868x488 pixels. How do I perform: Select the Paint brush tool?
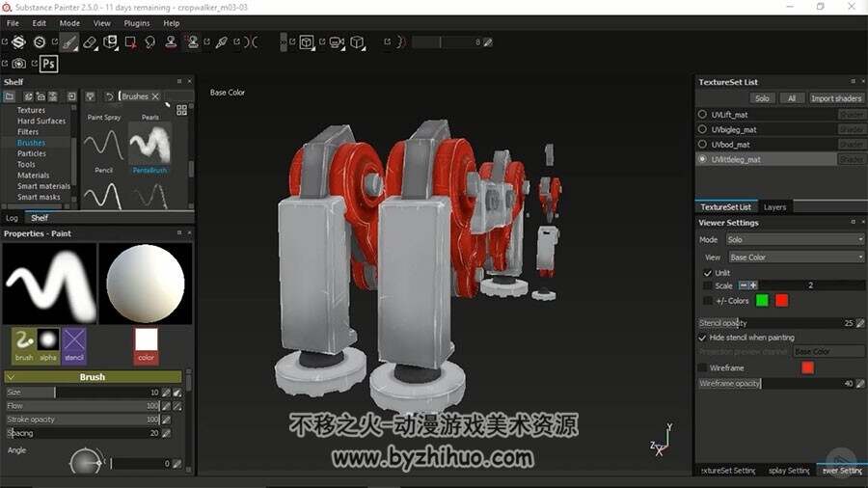pyautogui.click(x=68, y=42)
